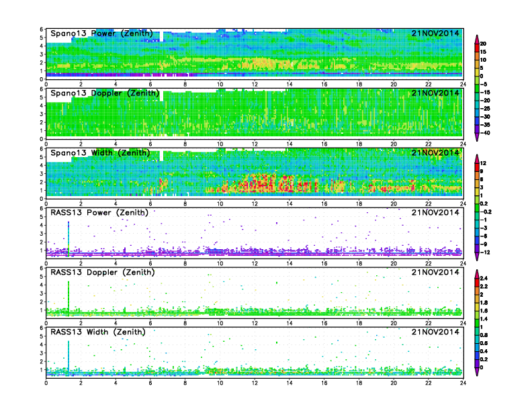Click the '-30' label on the top colorbar
The width and height of the screenshot is (532, 411).
485,117
